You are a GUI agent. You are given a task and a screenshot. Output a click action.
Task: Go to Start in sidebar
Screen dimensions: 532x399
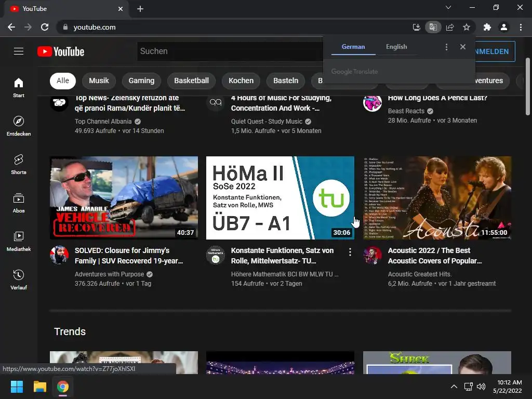[x=19, y=87]
